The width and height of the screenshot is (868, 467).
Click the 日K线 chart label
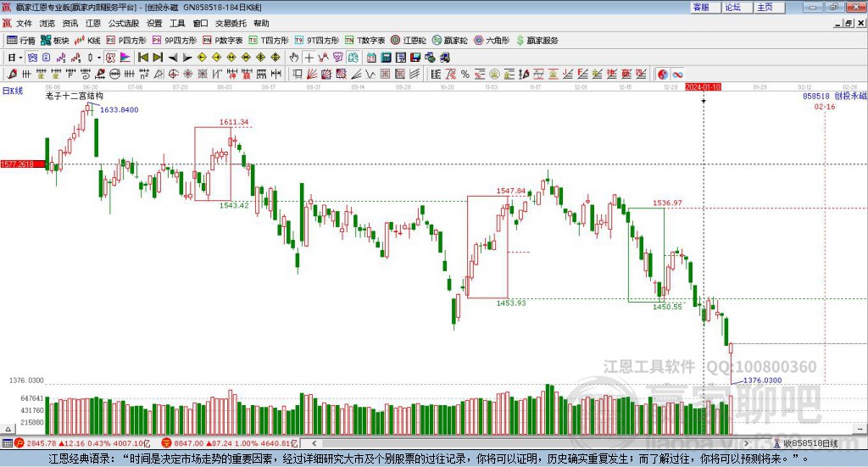coord(13,92)
